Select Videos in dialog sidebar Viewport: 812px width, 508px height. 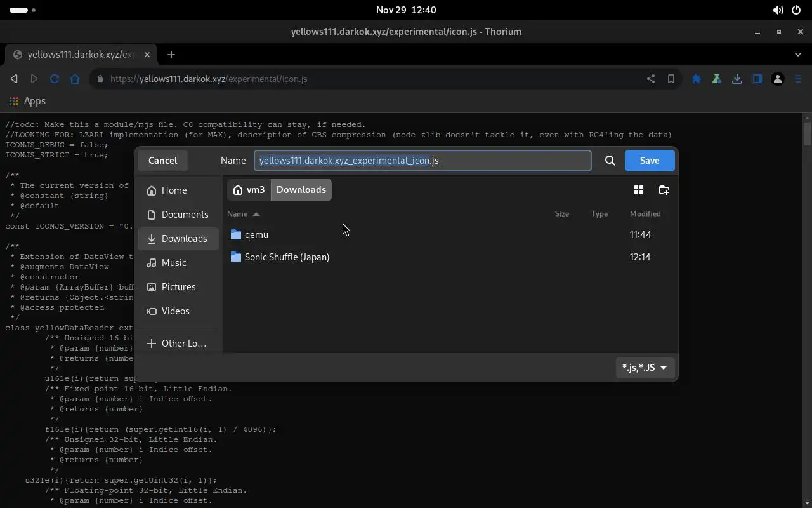click(x=179, y=311)
